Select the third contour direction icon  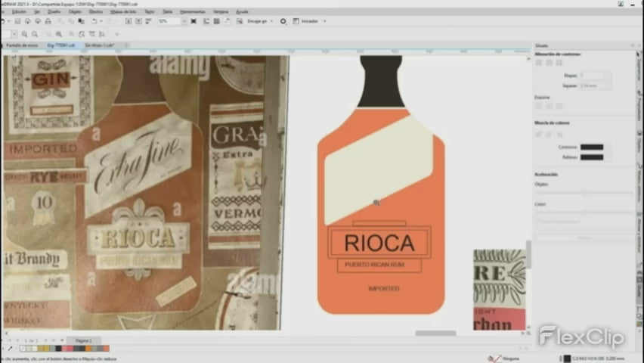[559, 63]
